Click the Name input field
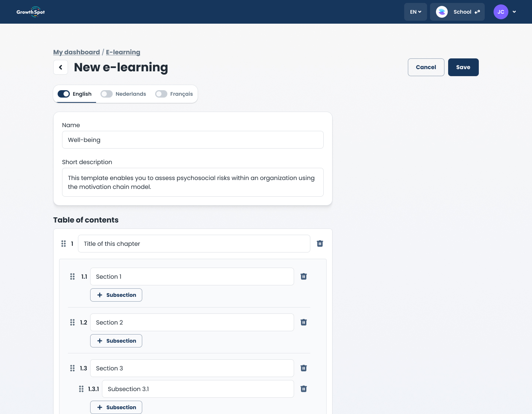 pos(193,140)
